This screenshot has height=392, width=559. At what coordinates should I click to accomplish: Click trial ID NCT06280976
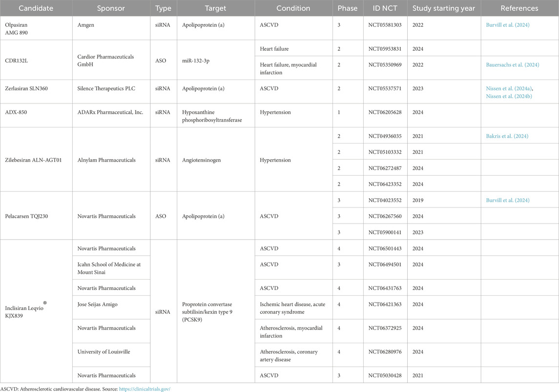(x=385, y=352)
